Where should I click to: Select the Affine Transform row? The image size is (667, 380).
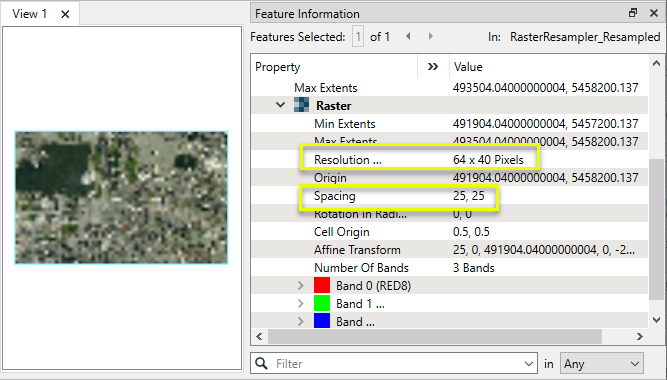(450, 250)
